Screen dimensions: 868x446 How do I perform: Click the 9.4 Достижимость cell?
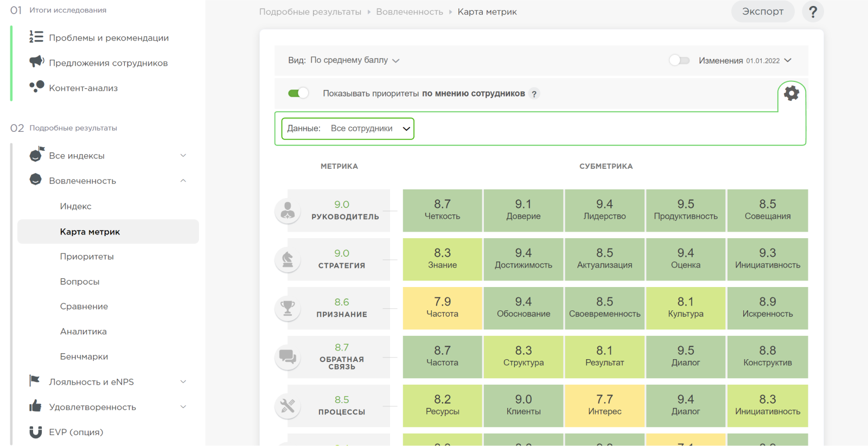[x=524, y=259]
